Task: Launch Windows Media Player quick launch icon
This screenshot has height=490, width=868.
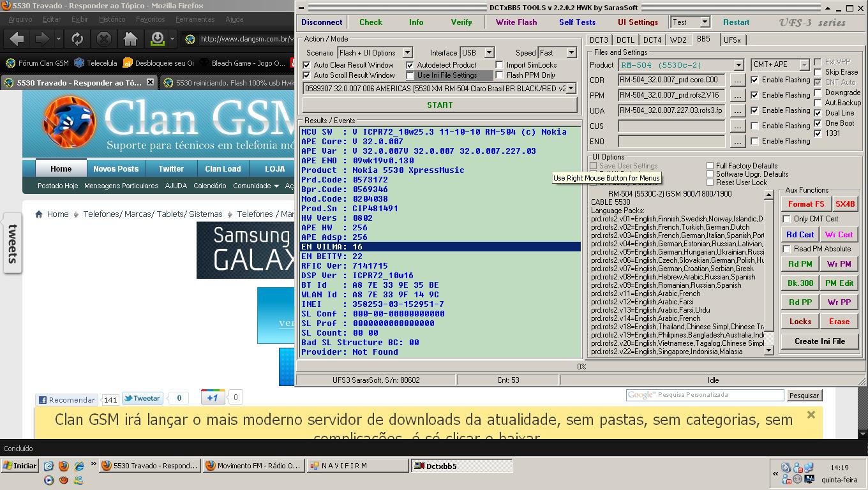Action: tap(49, 480)
